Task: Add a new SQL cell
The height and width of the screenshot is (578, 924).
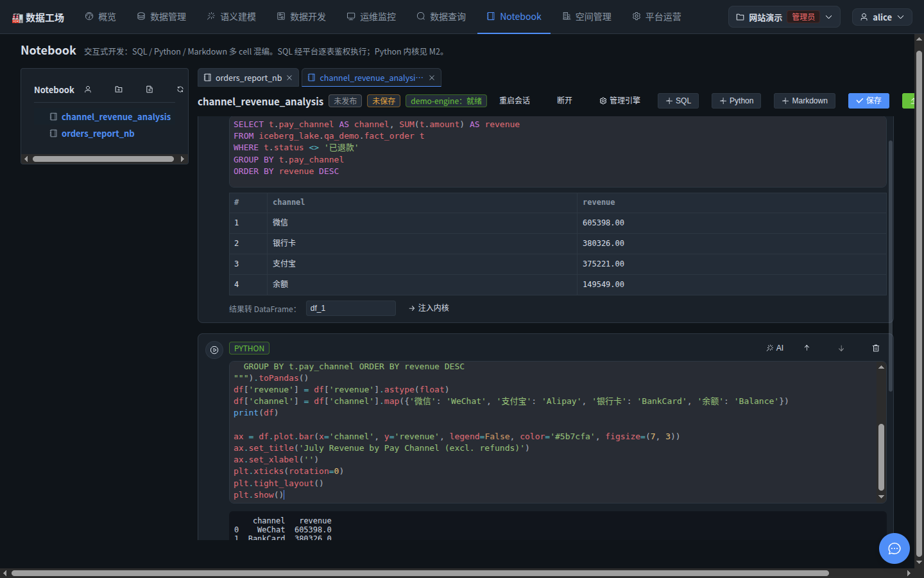Action: click(678, 101)
